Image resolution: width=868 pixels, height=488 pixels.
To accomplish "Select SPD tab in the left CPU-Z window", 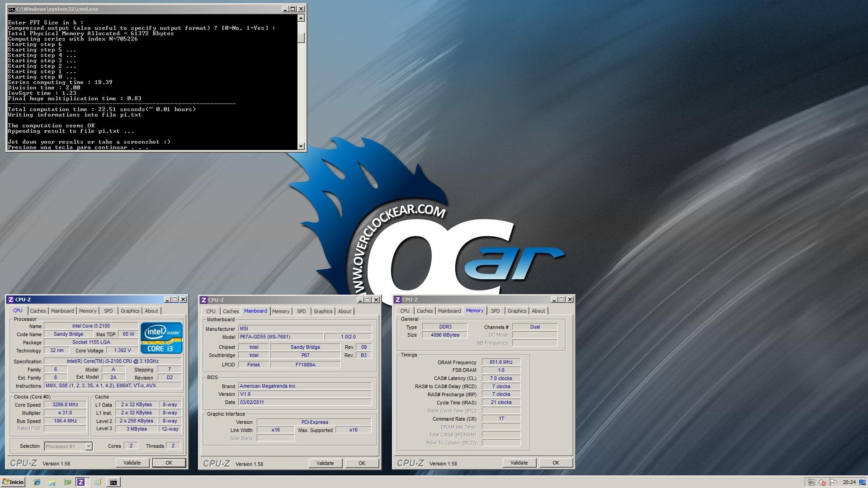I will 108,311.
